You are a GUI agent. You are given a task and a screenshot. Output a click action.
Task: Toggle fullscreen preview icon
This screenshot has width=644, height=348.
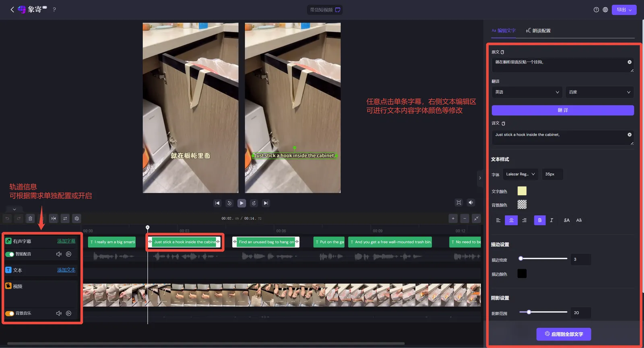pos(458,203)
